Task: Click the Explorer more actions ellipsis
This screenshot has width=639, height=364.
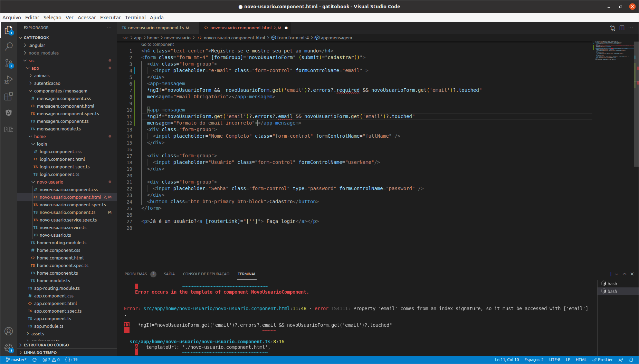Action: pyautogui.click(x=109, y=28)
